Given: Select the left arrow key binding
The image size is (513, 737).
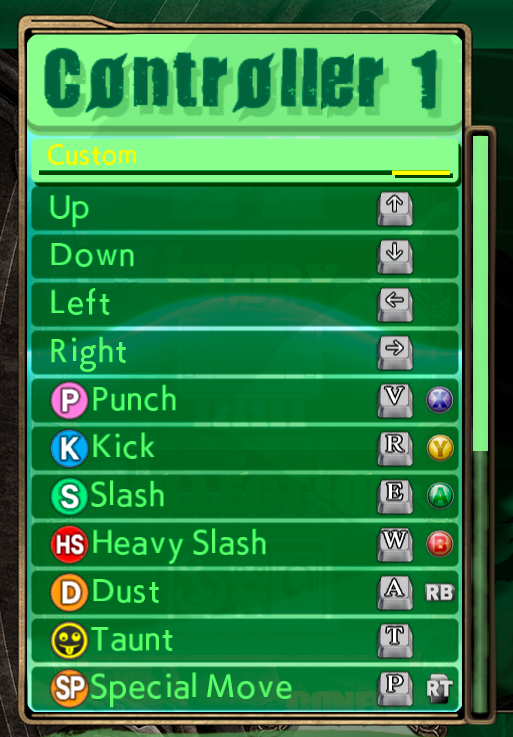Looking at the screenshot, I should coord(395,305).
